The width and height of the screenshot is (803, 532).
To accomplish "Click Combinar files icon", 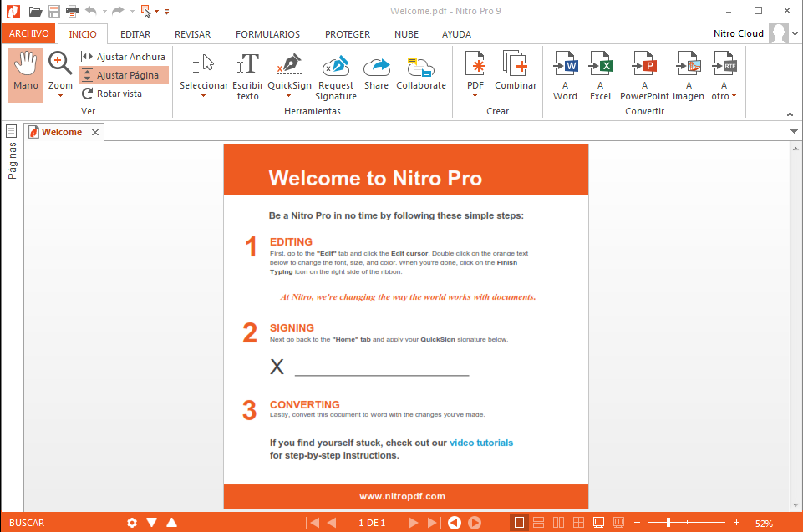I will point(516,71).
